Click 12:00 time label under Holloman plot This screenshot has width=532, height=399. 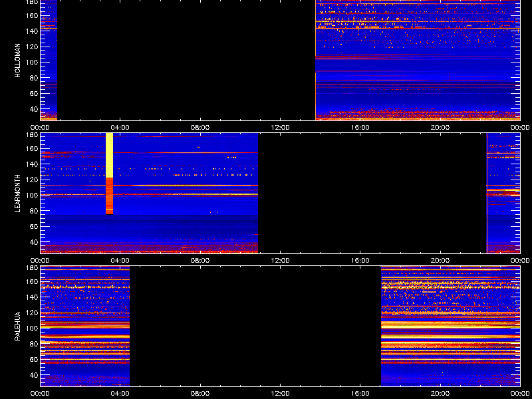click(280, 128)
